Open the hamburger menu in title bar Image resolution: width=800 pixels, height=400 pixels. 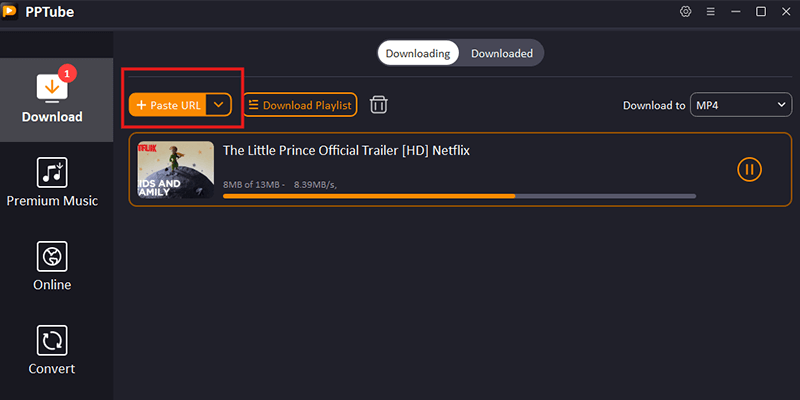click(710, 12)
